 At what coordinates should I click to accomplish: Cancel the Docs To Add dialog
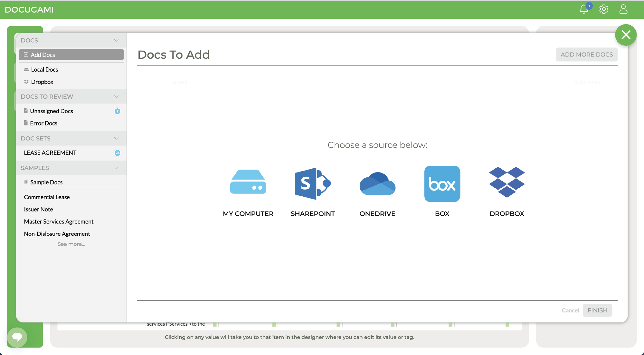[570, 310]
